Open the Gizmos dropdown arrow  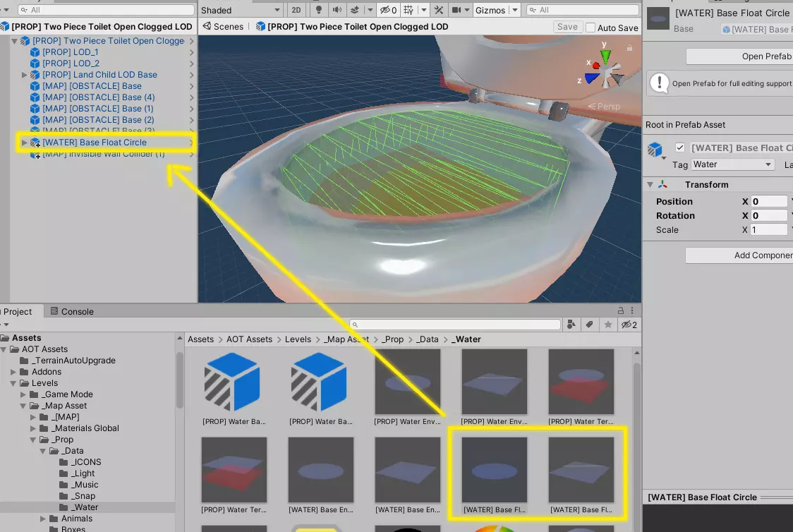tap(515, 10)
